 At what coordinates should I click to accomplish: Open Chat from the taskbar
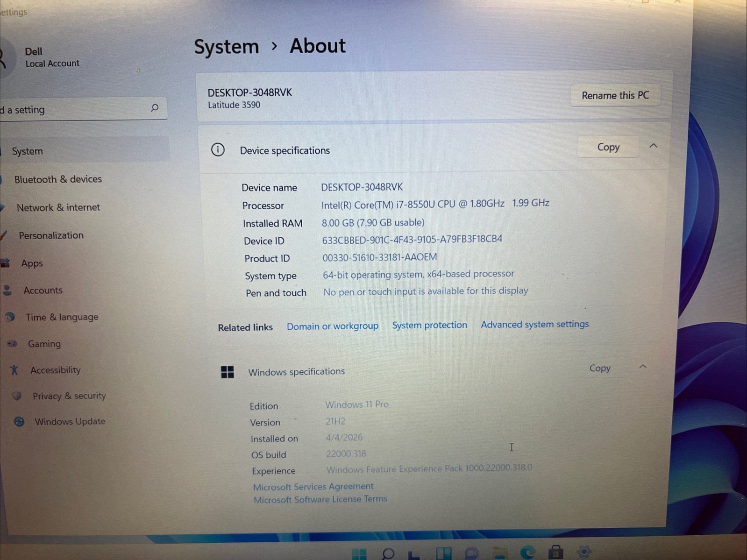(x=472, y=553)
